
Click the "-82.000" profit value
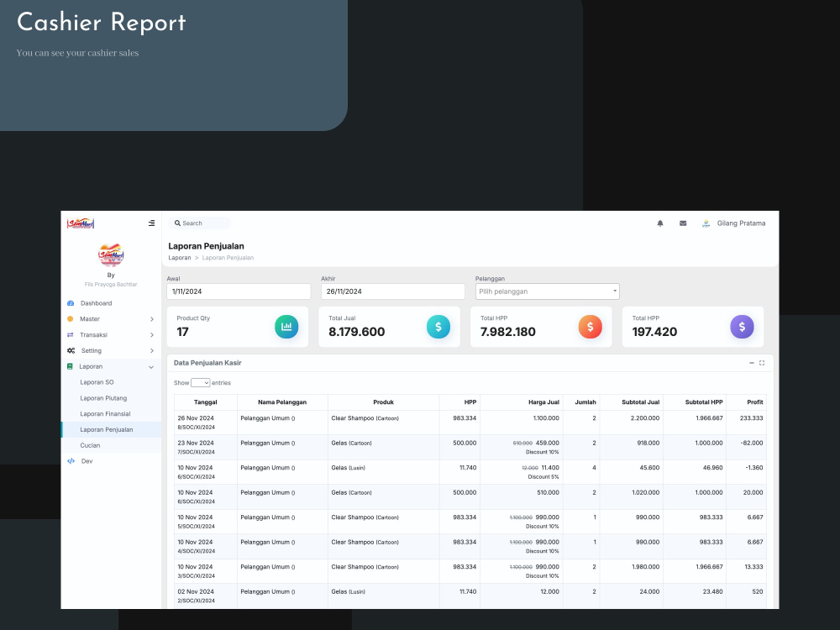tap(752, 443)
